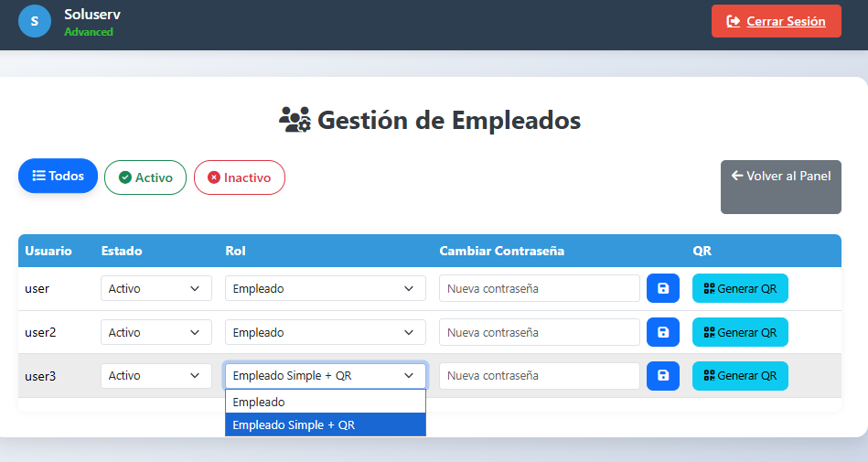The image size is (868, 462).
Task: Select Empleado option in open dropdown list
Action: [325, 402]
